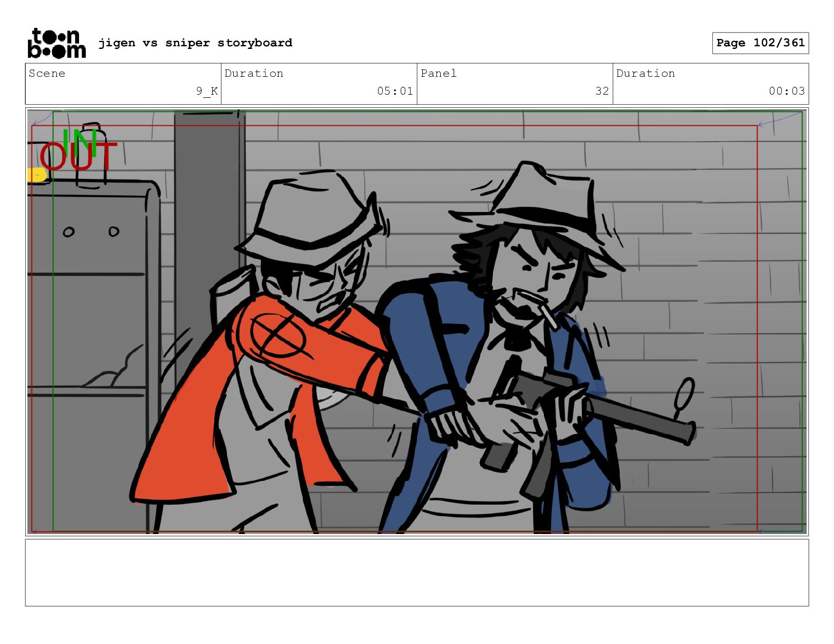Click the empty notes box below the panel
Viewport: 834px width, 644px height.
(x=417, y=572)
